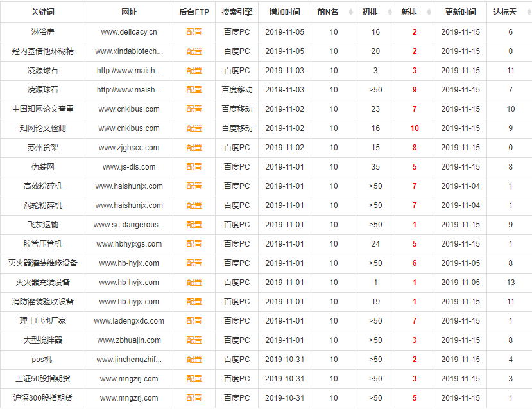This screenshot has height=409, width=532.
Task: Sort by the 前N名 column arrows
Action: (x=350, y=12)
